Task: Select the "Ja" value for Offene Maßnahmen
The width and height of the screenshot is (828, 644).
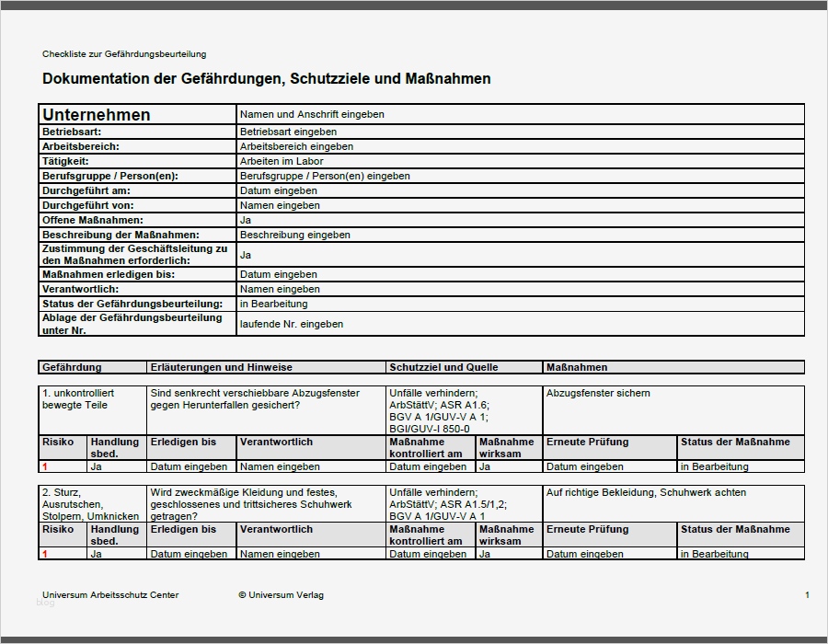Action: (246, 220)
